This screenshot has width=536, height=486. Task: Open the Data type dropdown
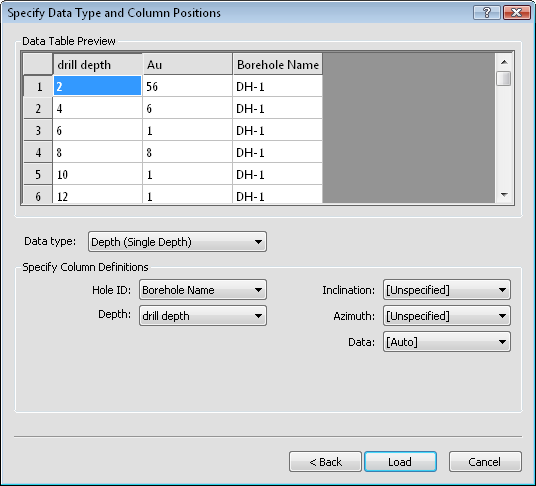tap(177, 242)
